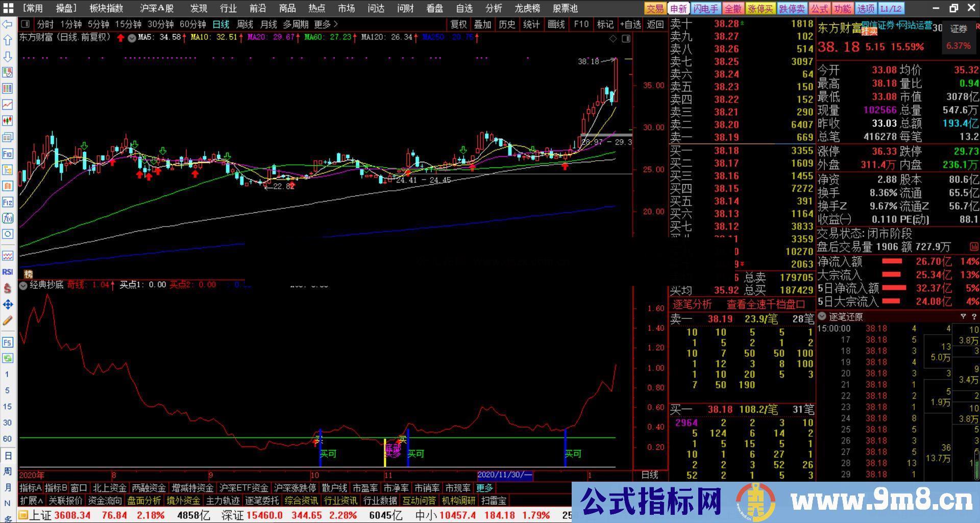Click the 榜 badge icon on the chart
The width and height of the screenshot is (980, 523).
pyautogui.click(x=29, y=274)
